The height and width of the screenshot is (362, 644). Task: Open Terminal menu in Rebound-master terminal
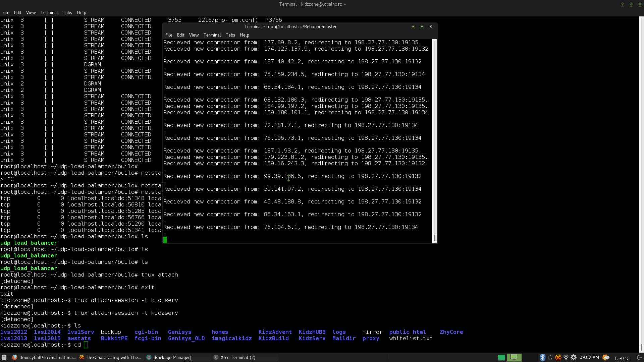[x=212, y=35]
